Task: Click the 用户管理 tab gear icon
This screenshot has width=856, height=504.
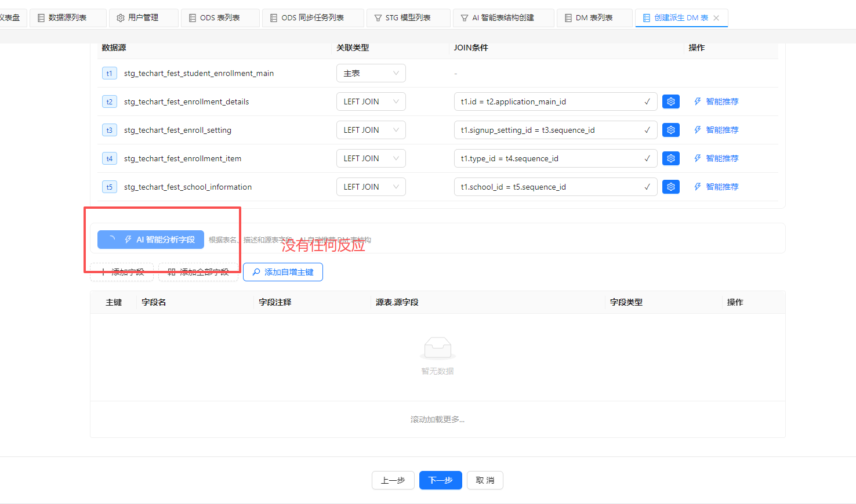Action: click(121, 18)
